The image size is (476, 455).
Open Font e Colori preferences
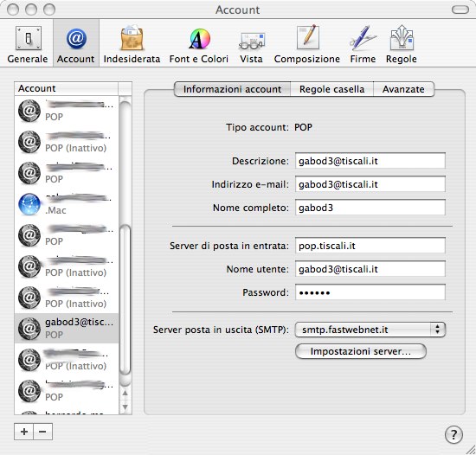coord(199,45)
